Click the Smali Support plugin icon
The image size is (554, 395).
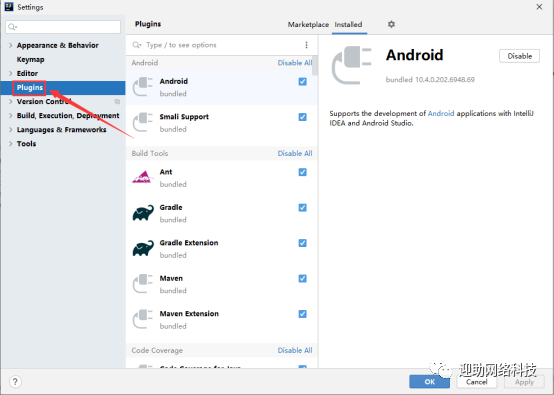[x=143, y=122]
